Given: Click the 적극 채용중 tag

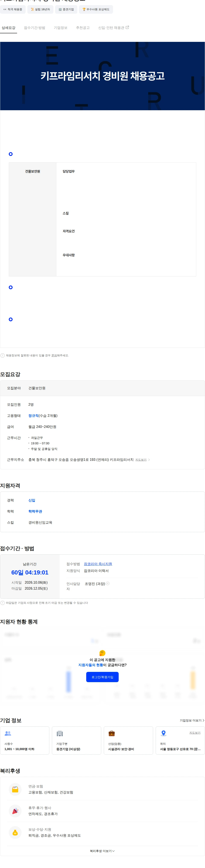Looking at the screenshot, I should [x=13, y=9].
